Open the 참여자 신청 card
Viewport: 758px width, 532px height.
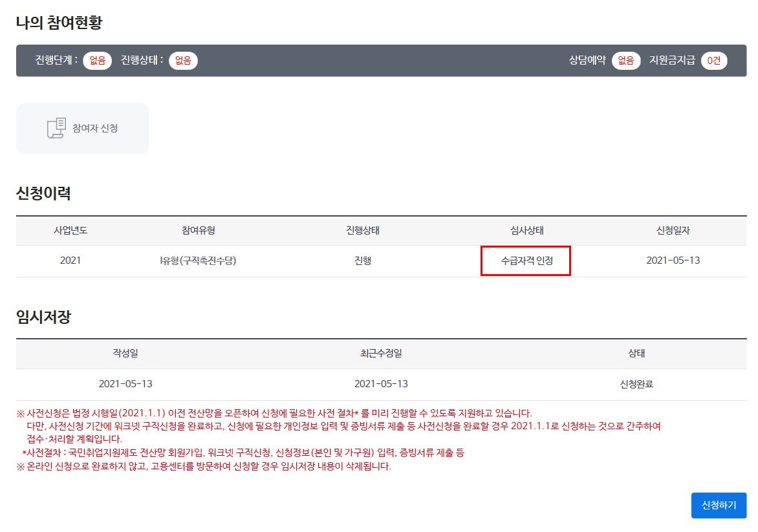pos(83,129)
